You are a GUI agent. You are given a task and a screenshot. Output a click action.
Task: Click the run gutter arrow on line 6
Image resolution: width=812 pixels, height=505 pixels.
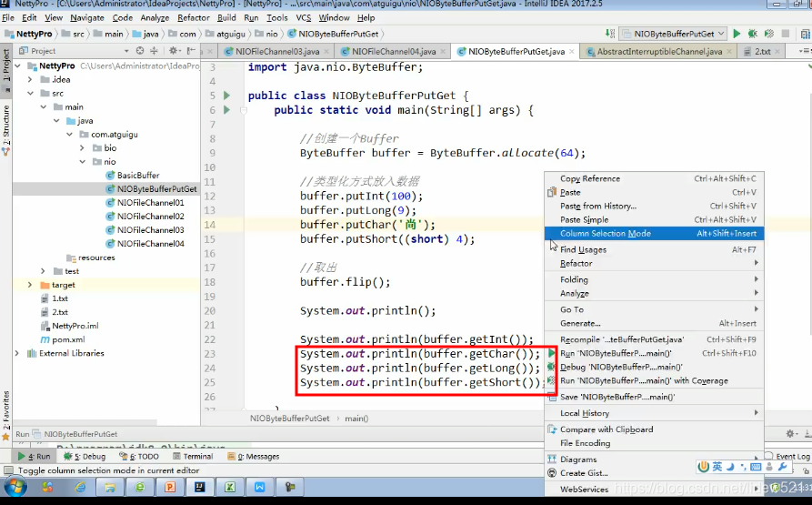226,110
